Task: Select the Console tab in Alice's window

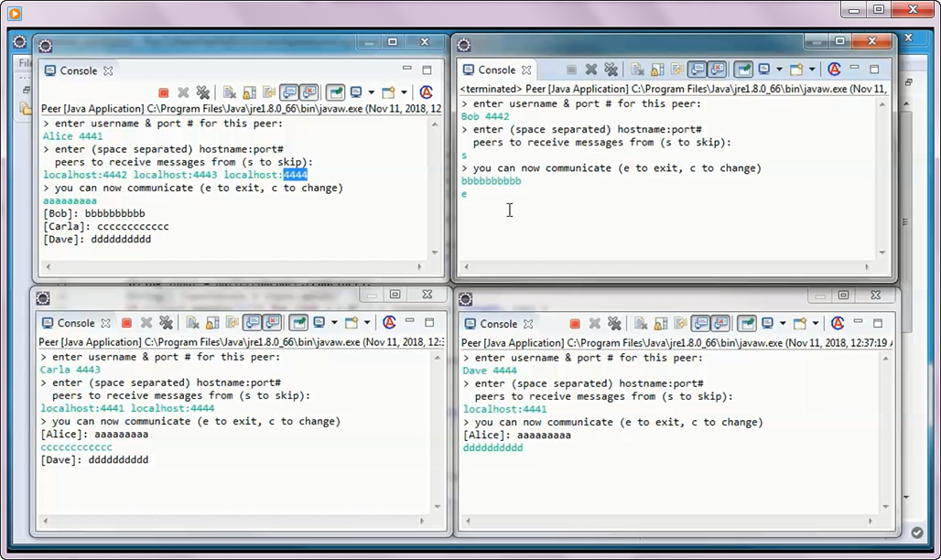Action: click(78, 70)
